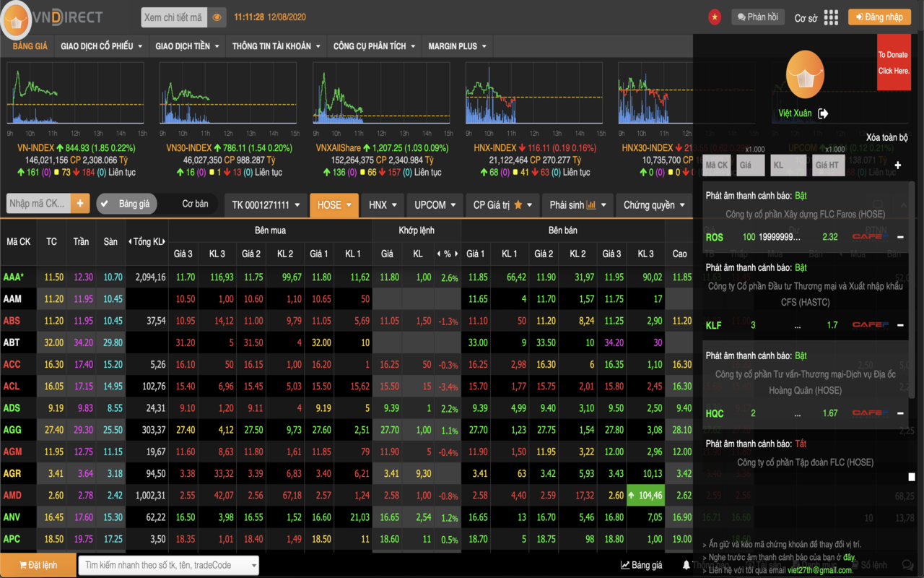The image size is (924, 578).
Task: Expand the Phái sinh dropdown
Action: coord(577,204)
